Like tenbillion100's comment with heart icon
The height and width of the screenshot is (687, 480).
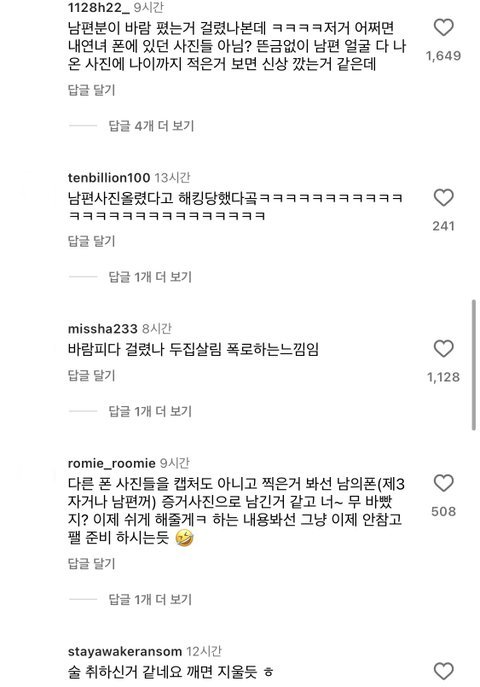point(443,198)
